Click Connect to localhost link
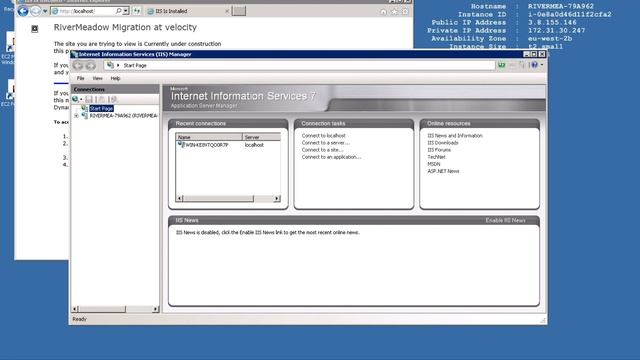The width and height of the screenshot is (640, 360). (x=323, y=136)
